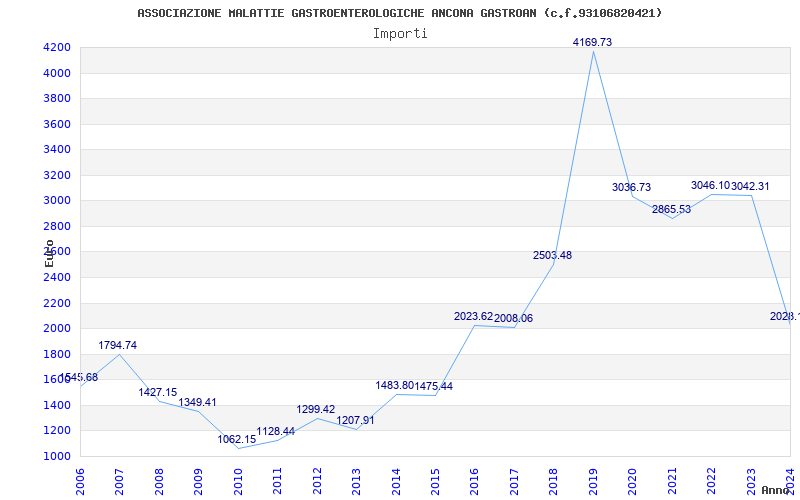This screenshot has height=500, width=800.
Task: Click the 2010 year axis label
Action: (238, 482)
